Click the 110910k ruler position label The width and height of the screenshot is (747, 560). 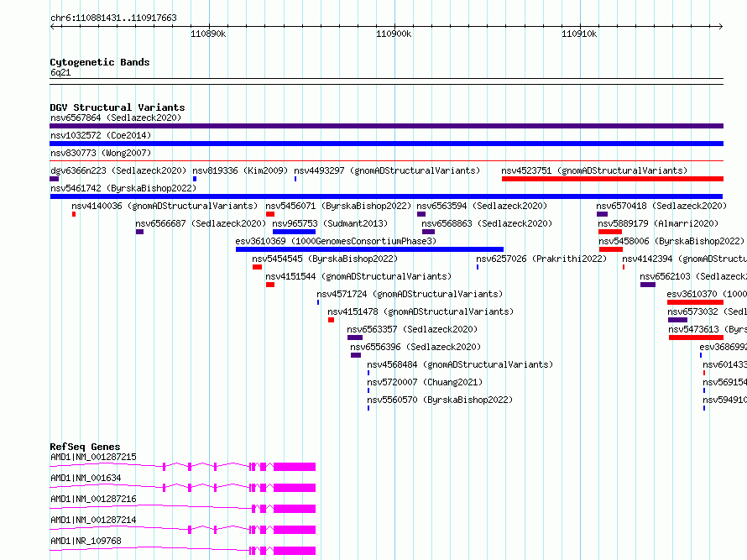tap(579, 34)
